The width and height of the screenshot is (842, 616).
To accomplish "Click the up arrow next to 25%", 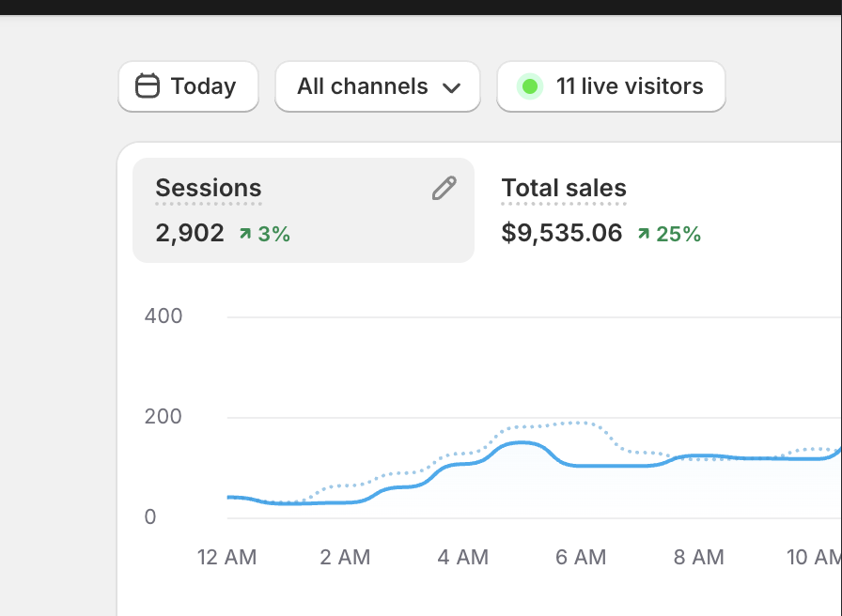I will 644,234.
